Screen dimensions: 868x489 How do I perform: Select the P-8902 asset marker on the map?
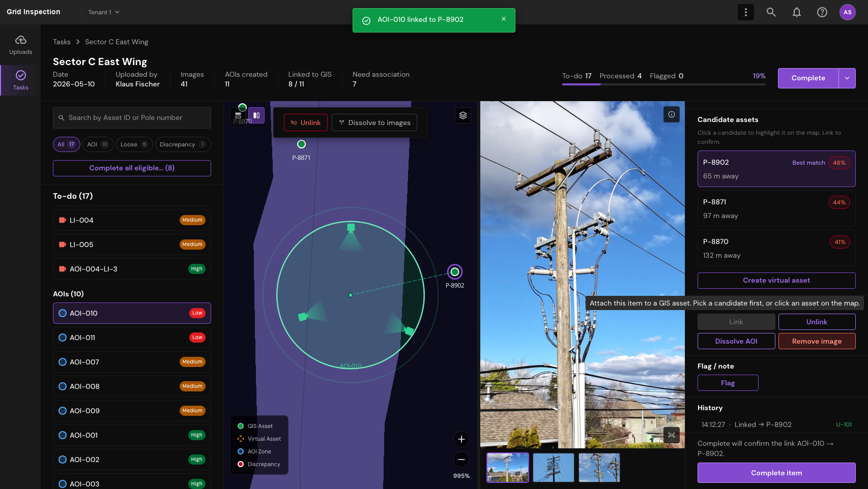tap(455, 272)
